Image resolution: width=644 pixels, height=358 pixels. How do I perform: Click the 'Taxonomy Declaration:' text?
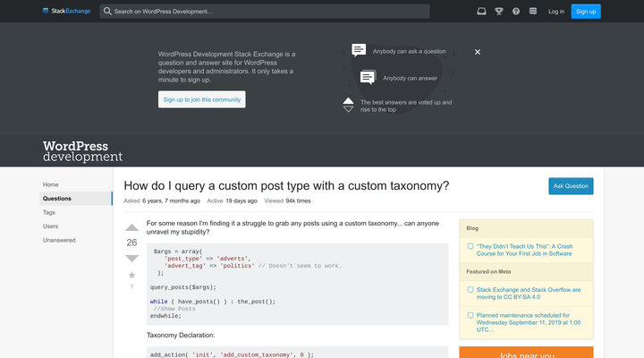(181, 336)
